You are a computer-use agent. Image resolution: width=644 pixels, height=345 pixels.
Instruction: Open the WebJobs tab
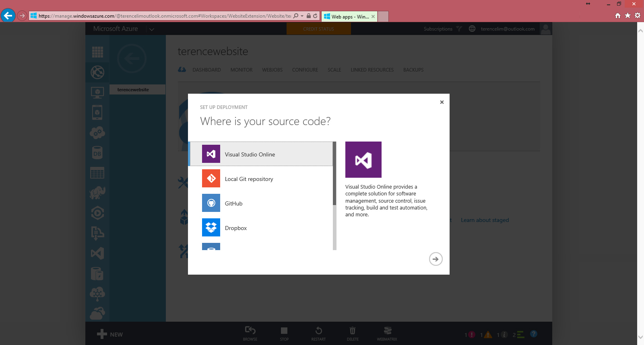click(x=272, y=70)
